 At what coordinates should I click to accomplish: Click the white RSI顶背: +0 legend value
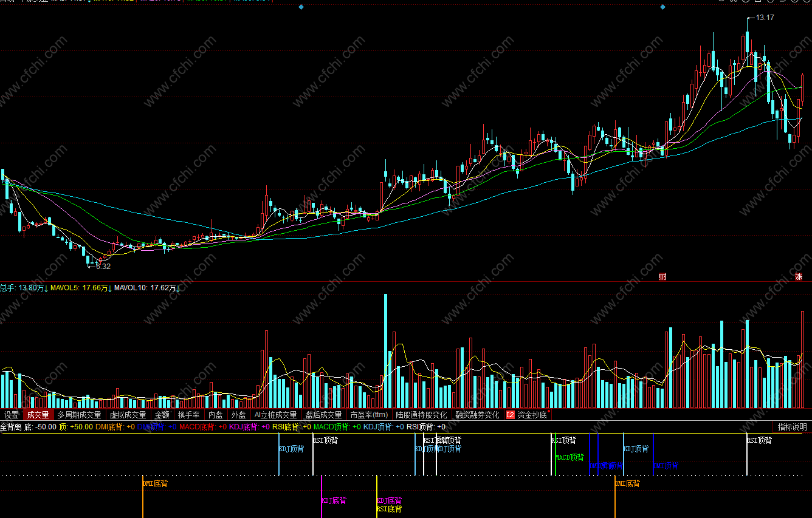pos(426,427)
